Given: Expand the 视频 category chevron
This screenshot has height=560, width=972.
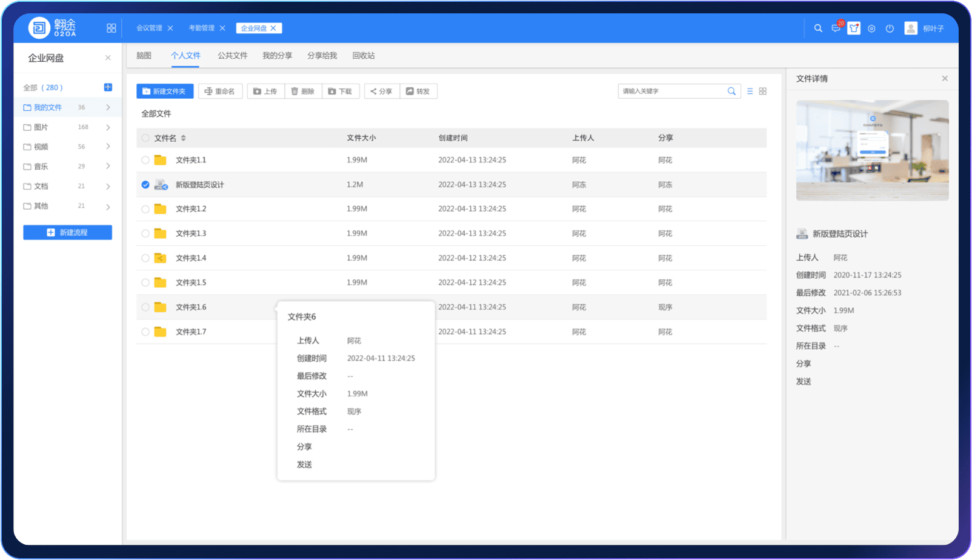Looking at the screenshot, I should click(x=108, y=147).
